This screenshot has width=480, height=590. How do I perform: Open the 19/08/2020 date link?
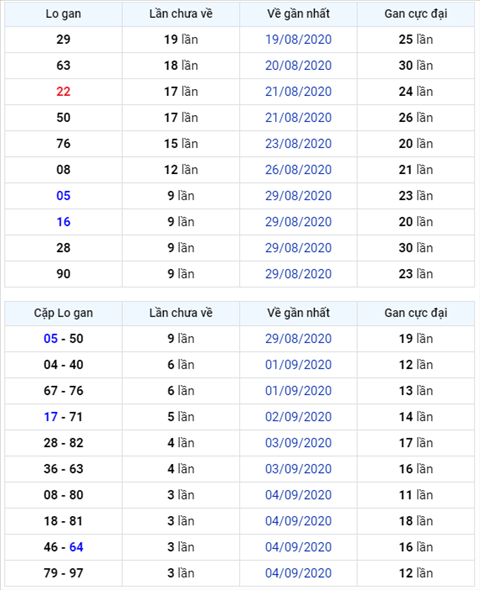click(x=298, y=40)
